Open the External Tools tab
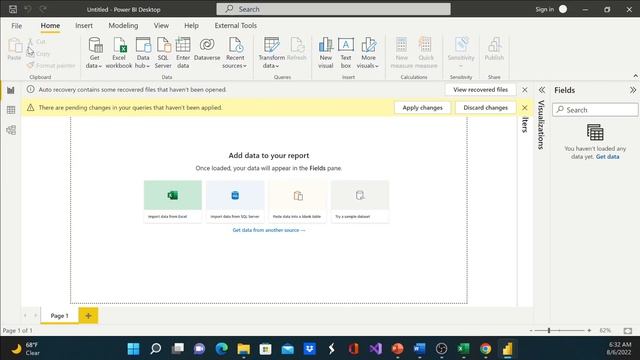 [236, 25]
